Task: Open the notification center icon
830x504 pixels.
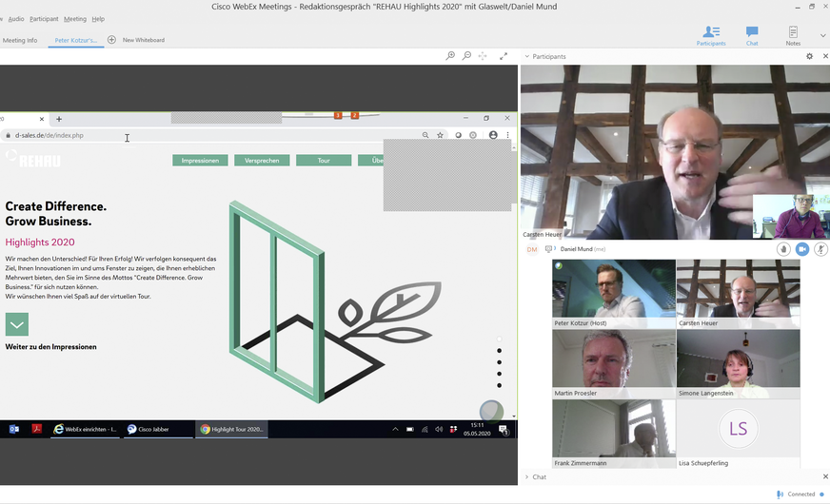Action: pos(504,430)
